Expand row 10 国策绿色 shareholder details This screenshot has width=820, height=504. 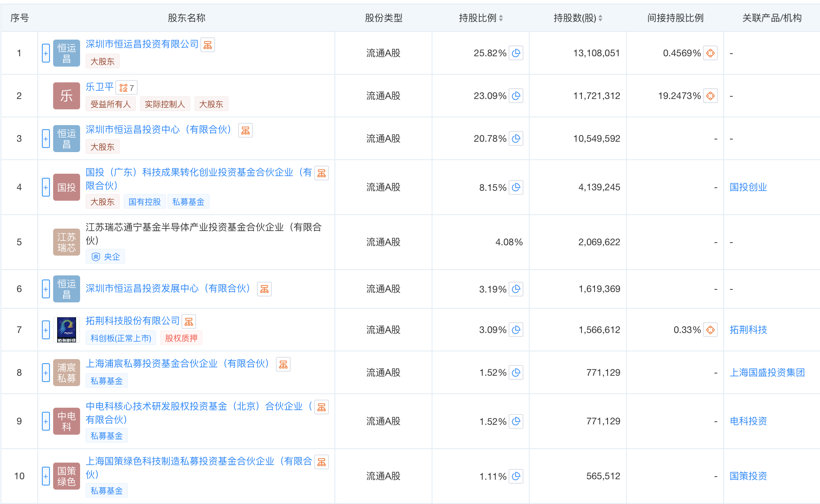pos(45,476)
